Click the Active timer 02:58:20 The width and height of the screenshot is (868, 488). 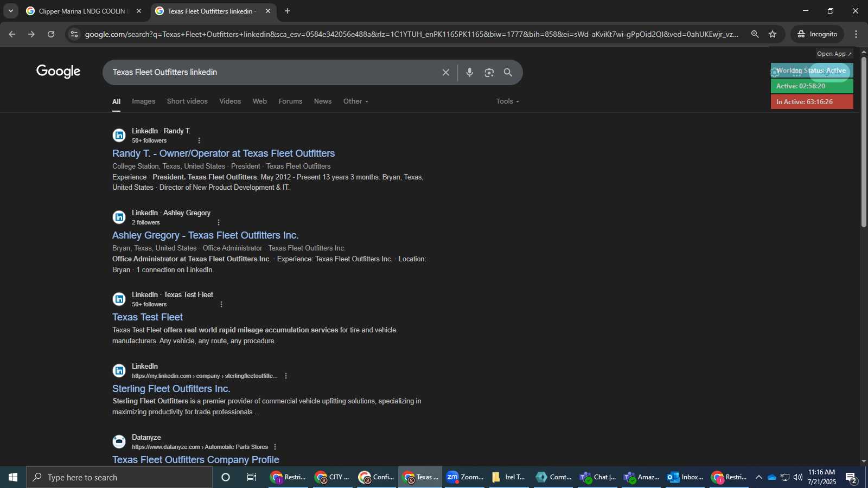812,86
